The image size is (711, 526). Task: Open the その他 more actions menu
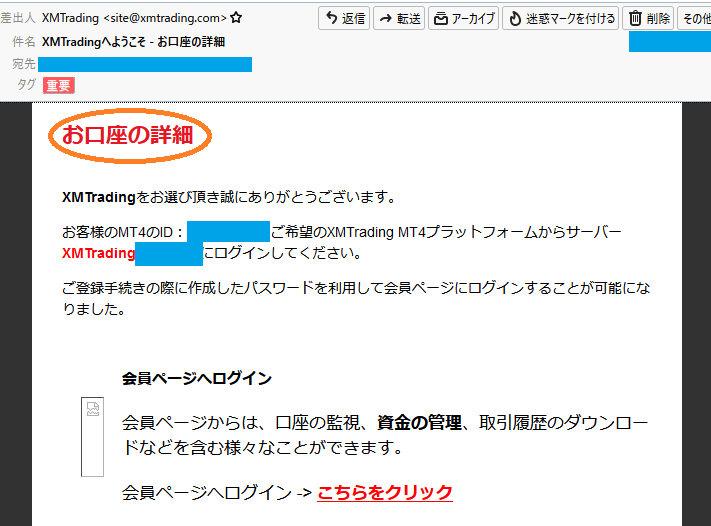[x=694, y=18]
